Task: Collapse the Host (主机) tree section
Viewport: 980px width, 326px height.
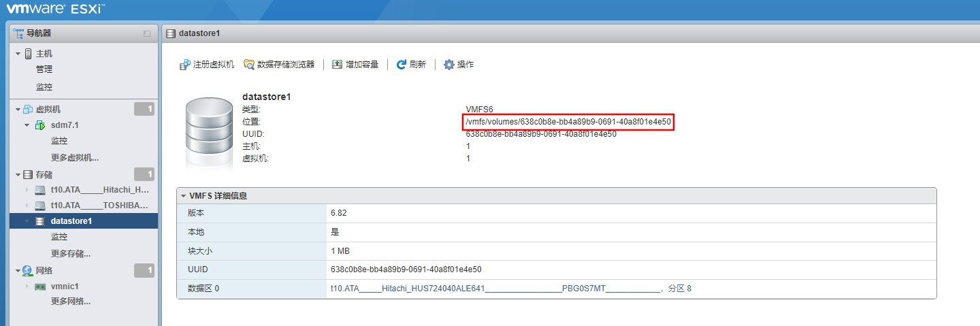Action: 18,54
